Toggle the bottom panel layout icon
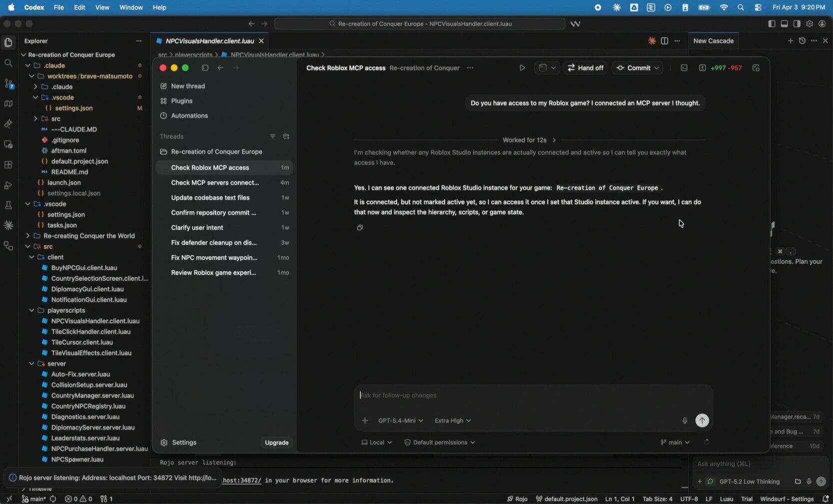 pos(785,24)
